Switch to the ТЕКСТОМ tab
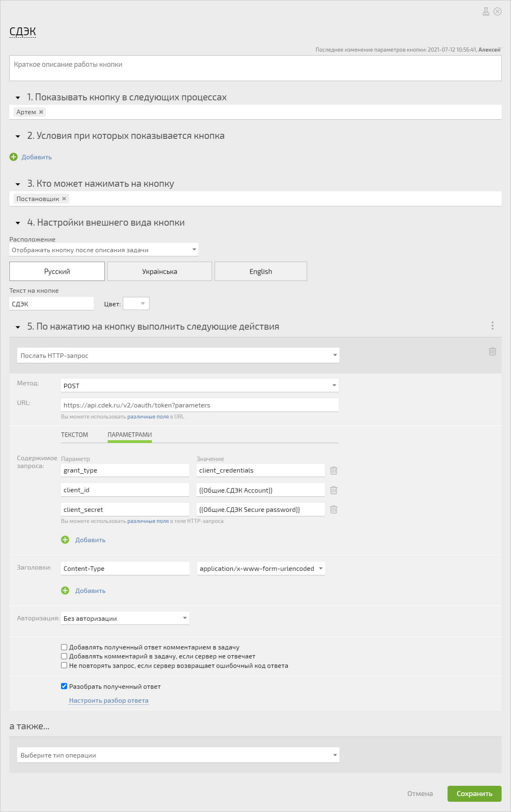The width and height of the screenshot is (511, 812). point(75,435)
